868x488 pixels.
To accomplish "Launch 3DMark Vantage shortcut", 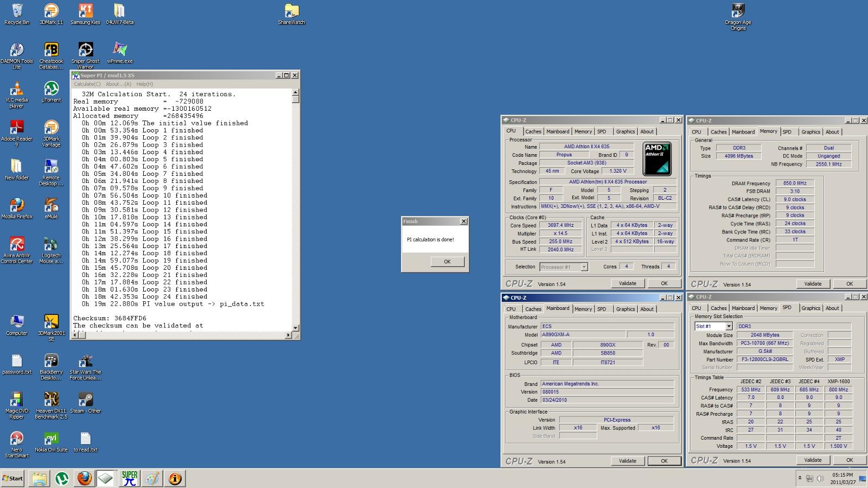I will tap(51, 134).
